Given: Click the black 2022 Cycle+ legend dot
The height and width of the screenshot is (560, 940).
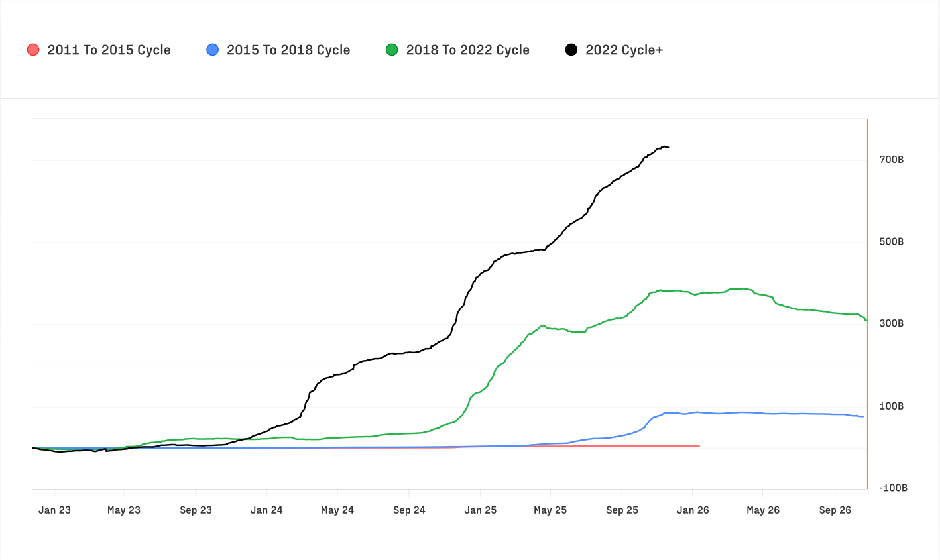Looking at the screenshot, I should coord(571,50).
